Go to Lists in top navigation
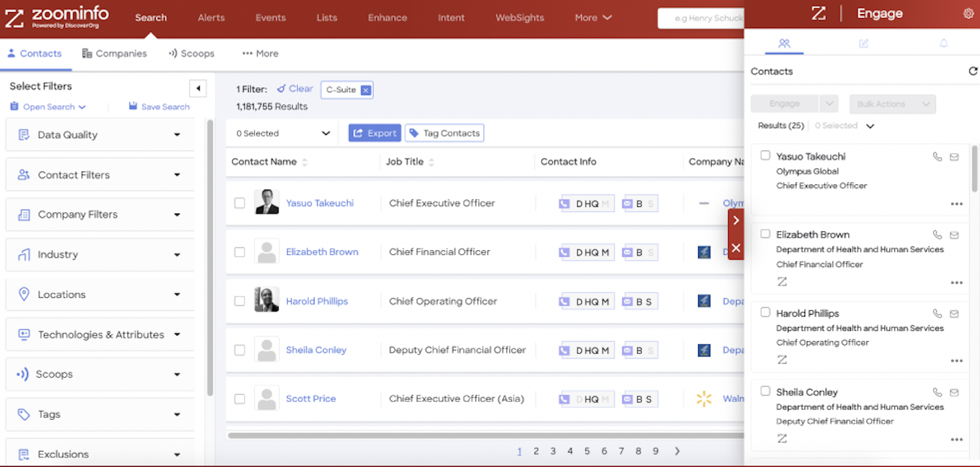Viewport: 980px width, 467px height. [326, 18]
